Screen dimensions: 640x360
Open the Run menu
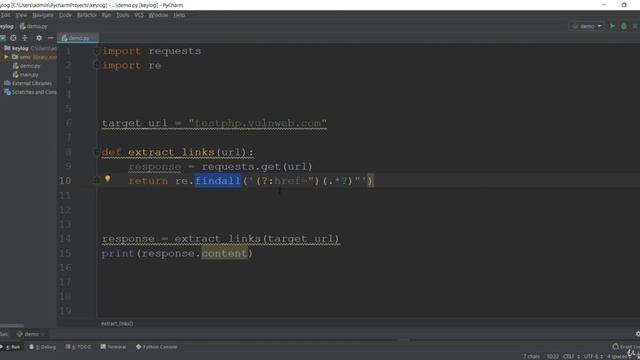pyautogui.click(x=106, y=15)
